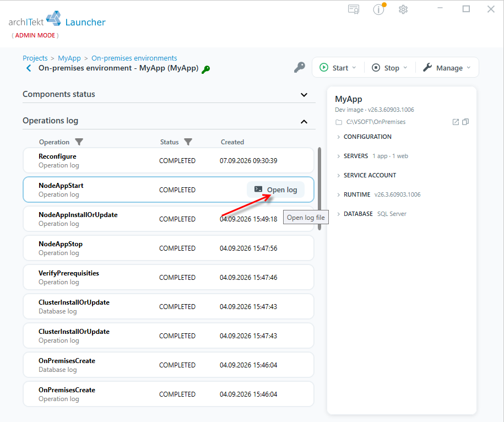The image size is (504, 422).
Task: Open the Manage dropdown menu
Action: point(447,68)
